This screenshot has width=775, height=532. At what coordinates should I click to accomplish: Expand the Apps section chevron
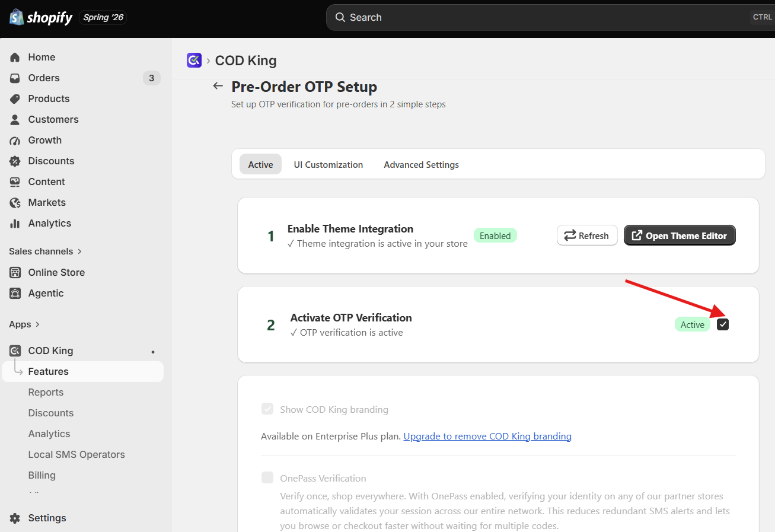tap(38, 324)
